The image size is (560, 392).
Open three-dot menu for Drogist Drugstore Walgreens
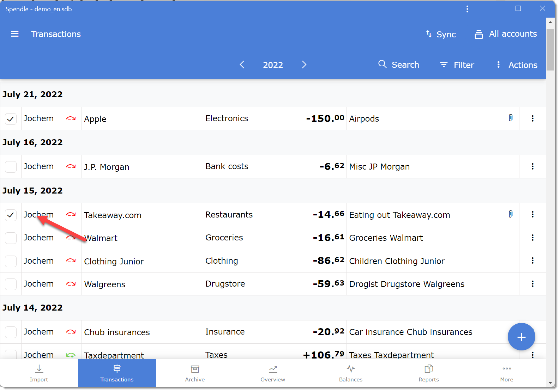(532, 284)
